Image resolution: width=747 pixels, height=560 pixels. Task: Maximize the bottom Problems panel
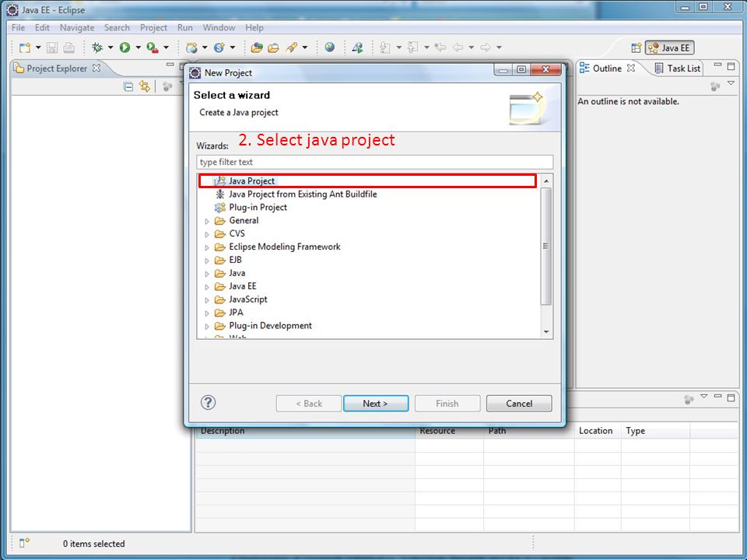pos(731,397)
